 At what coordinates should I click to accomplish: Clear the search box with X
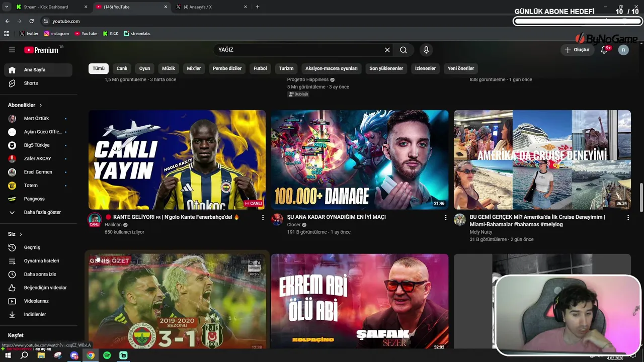coord(387,50)
